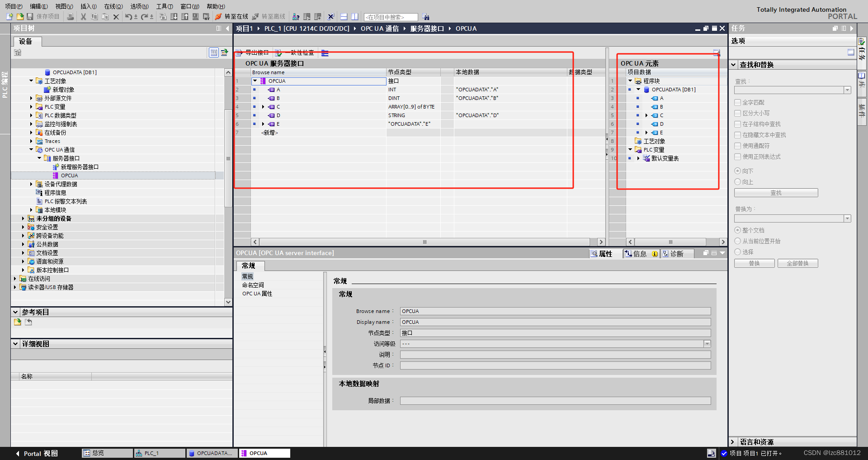Click the server interface horizontal scrollbar
The width and height of the screenshot is (868, 460).
(x=425, y=242)
